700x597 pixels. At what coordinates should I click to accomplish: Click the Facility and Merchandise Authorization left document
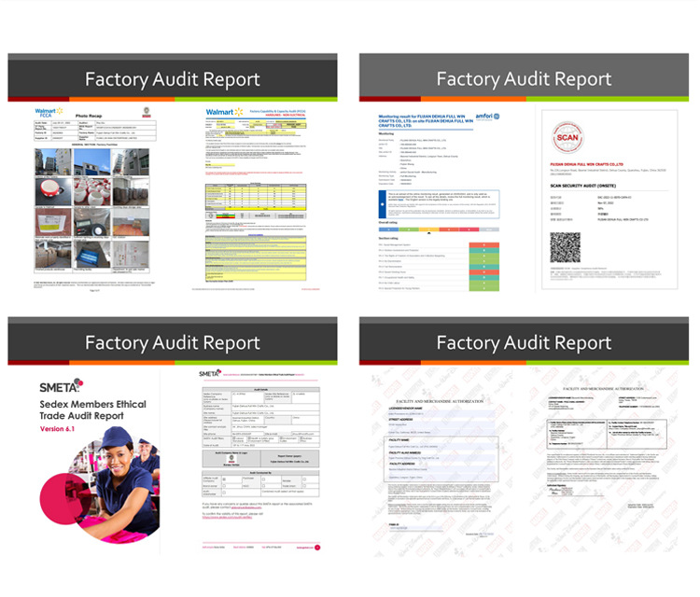[x=440, y=462]
